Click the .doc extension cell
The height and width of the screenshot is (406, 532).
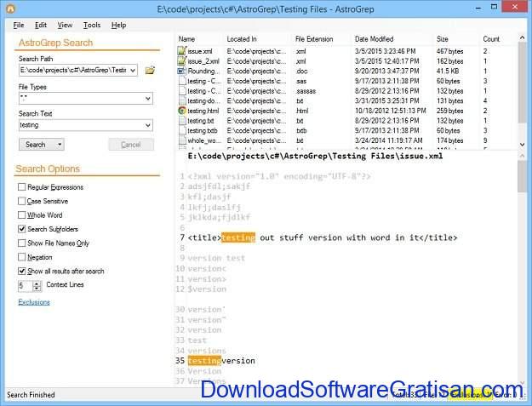pyautogui.click(x=301, y=71)
